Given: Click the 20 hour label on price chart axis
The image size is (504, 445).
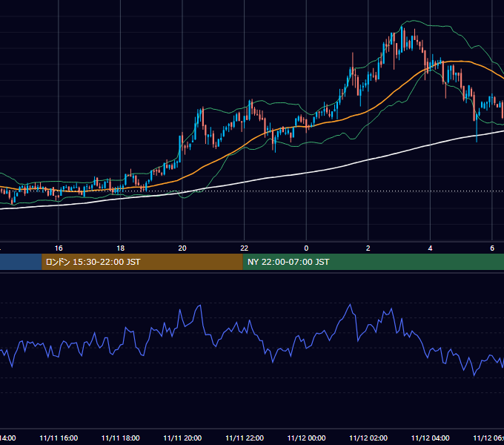Looking at the screenshot, I should (182, 248).
